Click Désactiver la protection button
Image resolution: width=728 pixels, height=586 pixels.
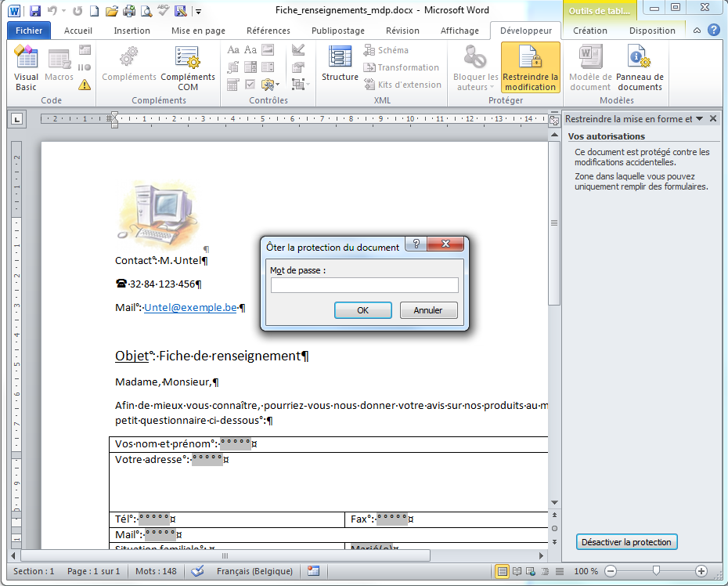(x=626, y=542)
